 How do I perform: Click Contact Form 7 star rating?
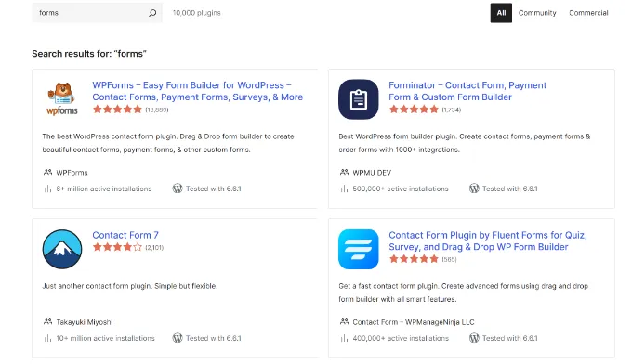click(117, 247)
